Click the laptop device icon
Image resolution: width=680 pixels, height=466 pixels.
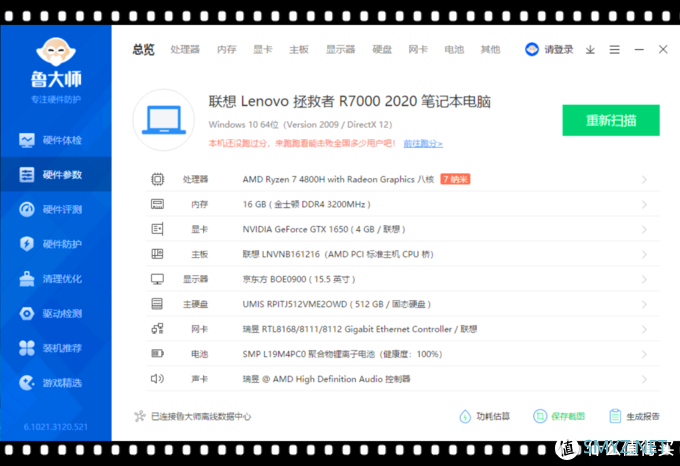[x=163, y=120]
